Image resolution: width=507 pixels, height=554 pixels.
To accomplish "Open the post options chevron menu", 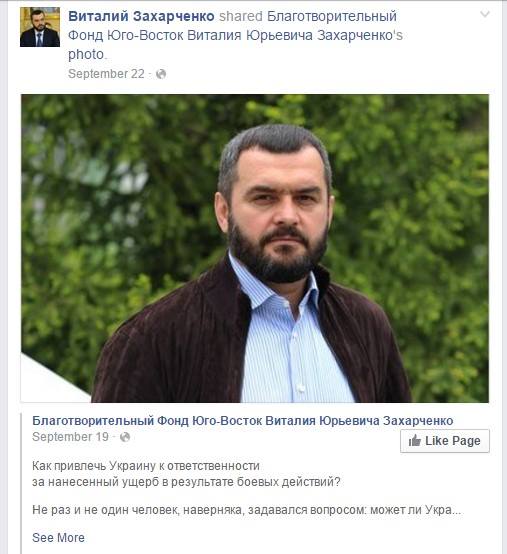I will point(485,14).
